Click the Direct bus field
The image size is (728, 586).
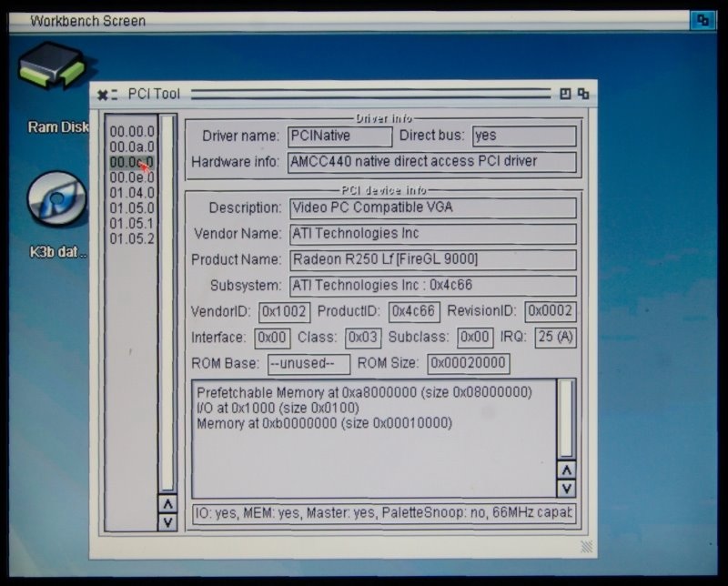point(524,136)
